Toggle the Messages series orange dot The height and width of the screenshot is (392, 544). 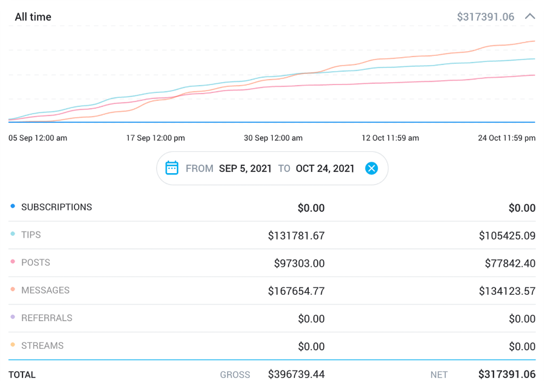click(x=13, y=290)
